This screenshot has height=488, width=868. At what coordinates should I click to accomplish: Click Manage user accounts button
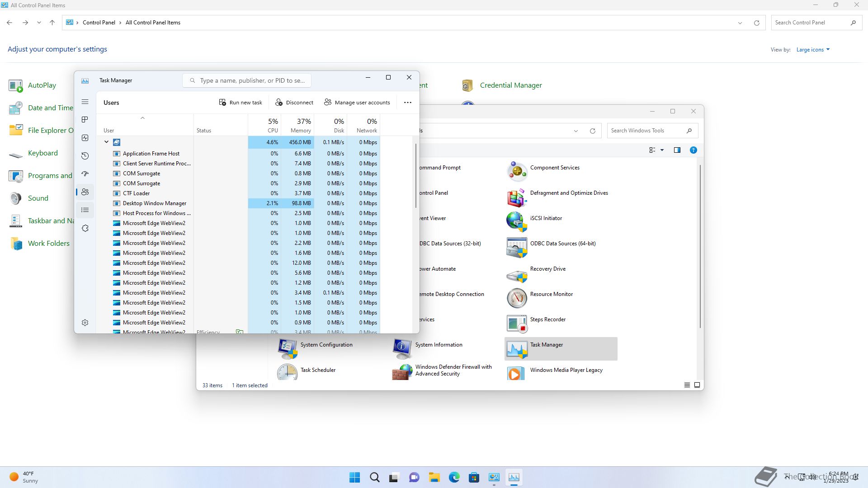[x=357, y=103]
